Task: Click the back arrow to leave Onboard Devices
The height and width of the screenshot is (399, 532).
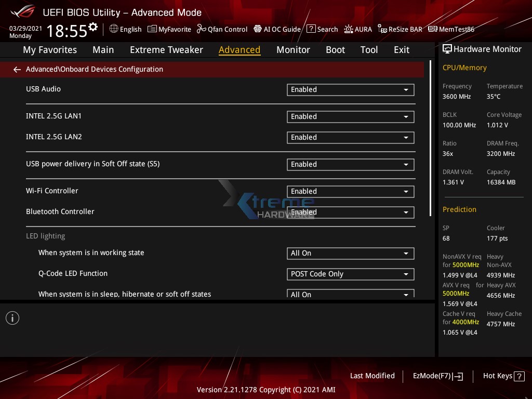Action: 17,69
